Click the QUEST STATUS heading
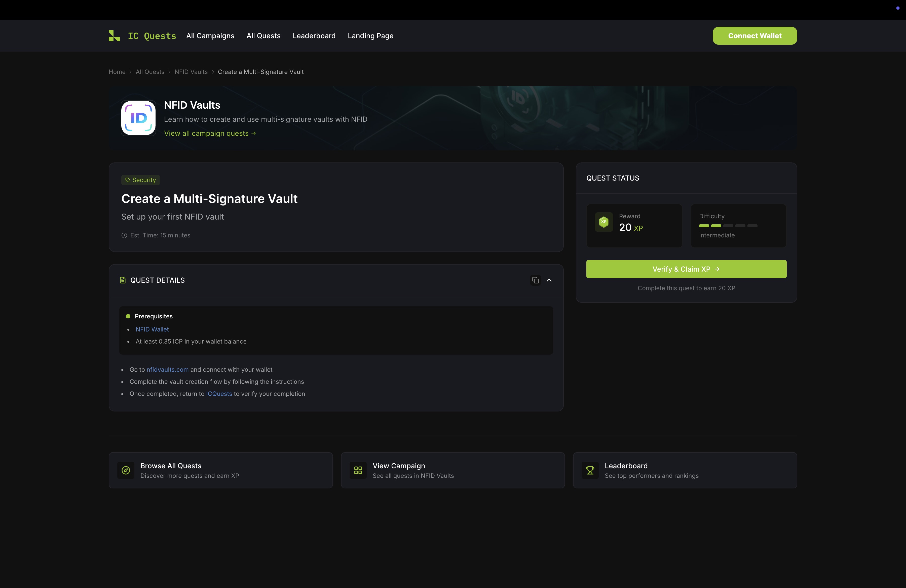 point(613,178)
